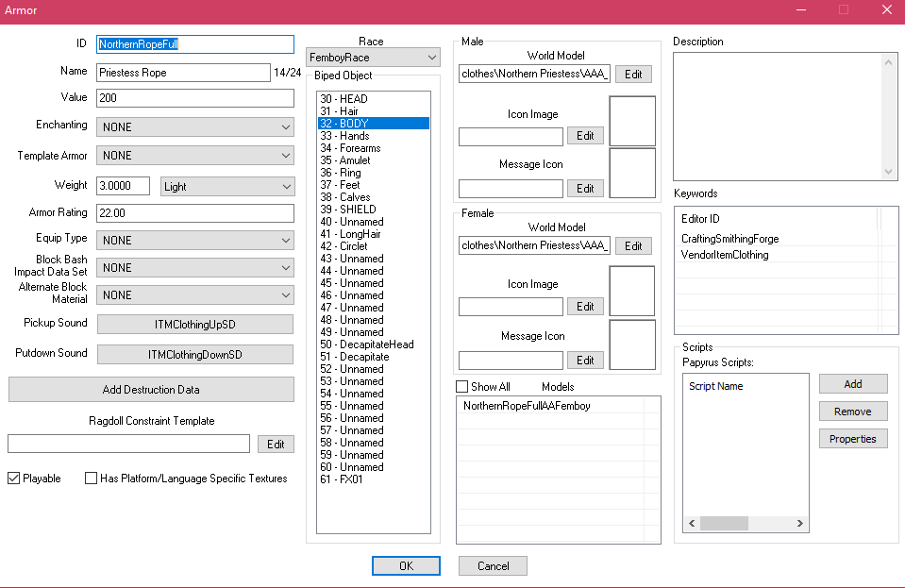Edit the Ragdoll Constraint Template
The width and height of the screenshot is (905, 588).
[x=276, y=444]
